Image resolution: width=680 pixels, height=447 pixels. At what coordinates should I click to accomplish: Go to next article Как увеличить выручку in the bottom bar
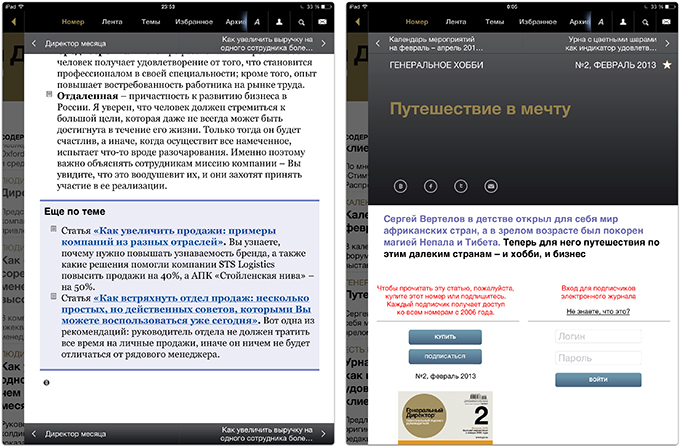pos(272,434)
